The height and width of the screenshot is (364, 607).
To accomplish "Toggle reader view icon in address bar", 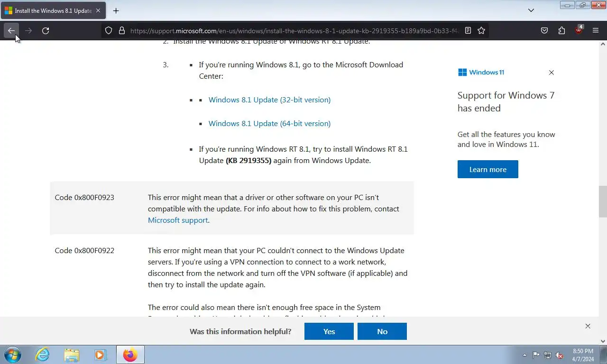I will (x=468, y=30).
